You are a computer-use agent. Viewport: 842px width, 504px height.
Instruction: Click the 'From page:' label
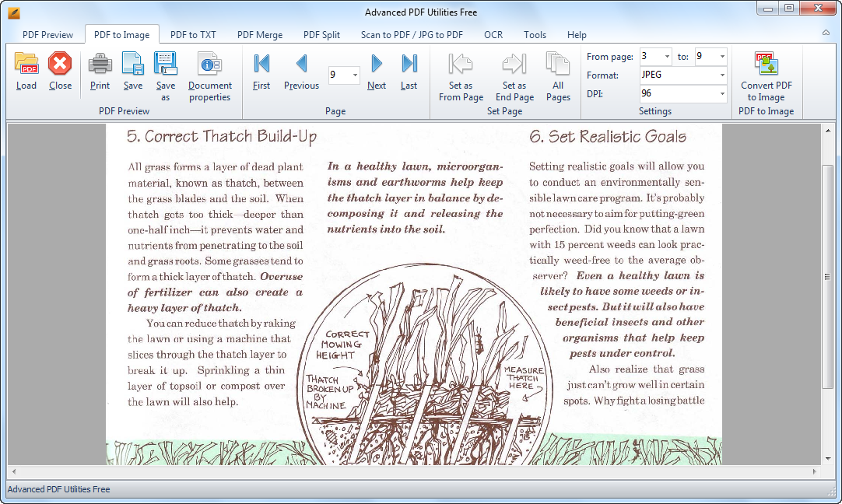pyautogui.click(x=610, y=56)
